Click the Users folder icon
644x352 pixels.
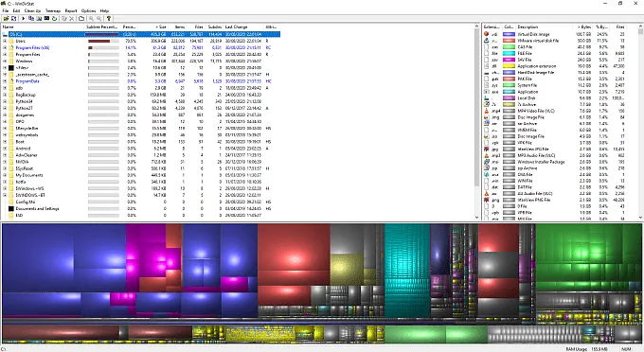11,41
